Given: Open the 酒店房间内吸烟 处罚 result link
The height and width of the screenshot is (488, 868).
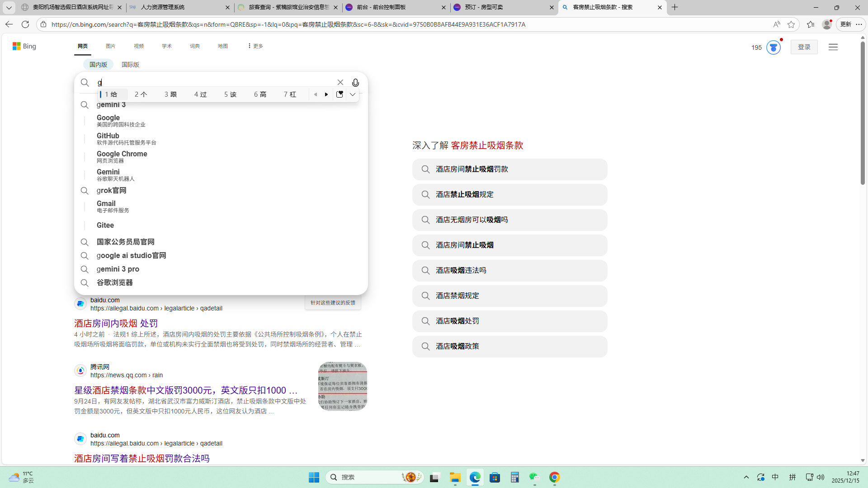Looking at the screenshot, I should pos(116,323).
